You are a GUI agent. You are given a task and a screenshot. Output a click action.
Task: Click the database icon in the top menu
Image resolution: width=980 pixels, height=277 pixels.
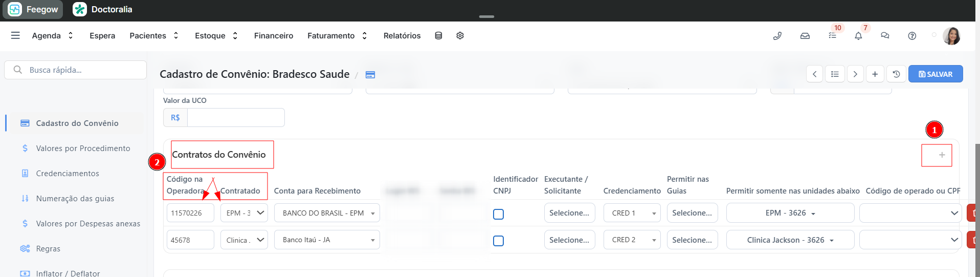tap(438, 36)
